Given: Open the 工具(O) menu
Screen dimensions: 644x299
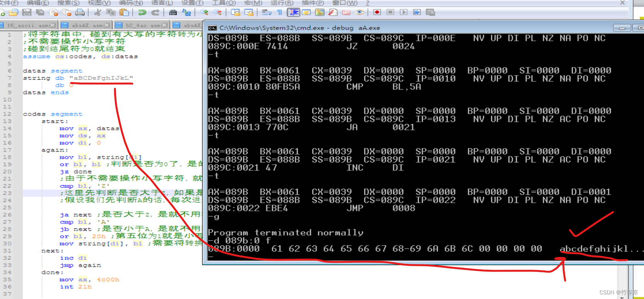Looking at the screenshot, I should [x=224, y=3].
